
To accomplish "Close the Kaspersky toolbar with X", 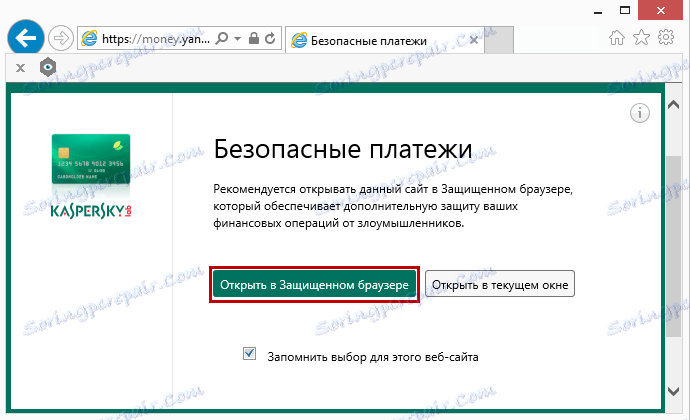I will coord(20,68).
